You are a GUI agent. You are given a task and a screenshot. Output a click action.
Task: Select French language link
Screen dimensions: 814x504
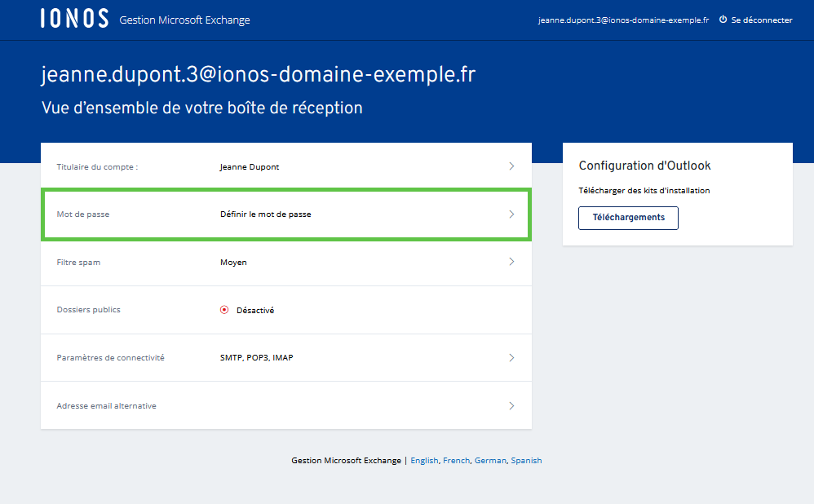coord(456,461)
